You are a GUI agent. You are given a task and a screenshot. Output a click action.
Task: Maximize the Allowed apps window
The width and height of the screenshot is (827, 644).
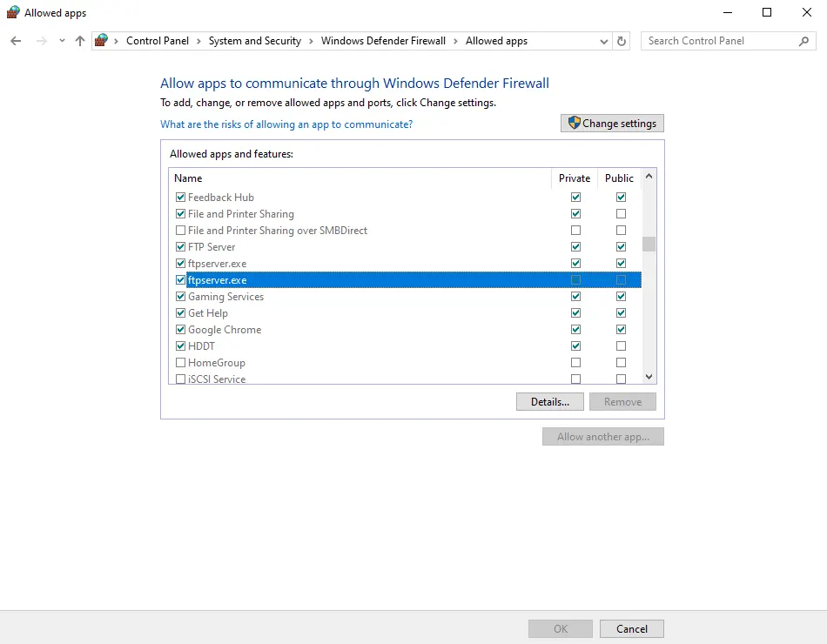click(x=767, y=13)
